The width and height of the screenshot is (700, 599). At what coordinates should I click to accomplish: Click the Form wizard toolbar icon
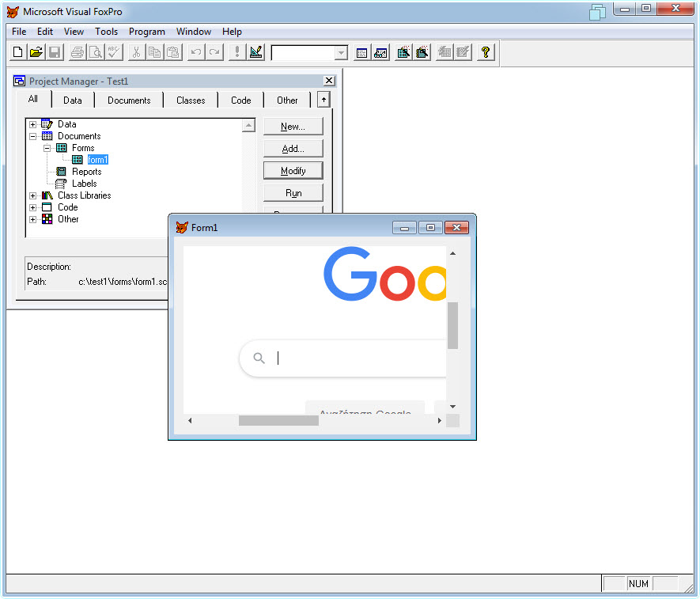[403, 52]
